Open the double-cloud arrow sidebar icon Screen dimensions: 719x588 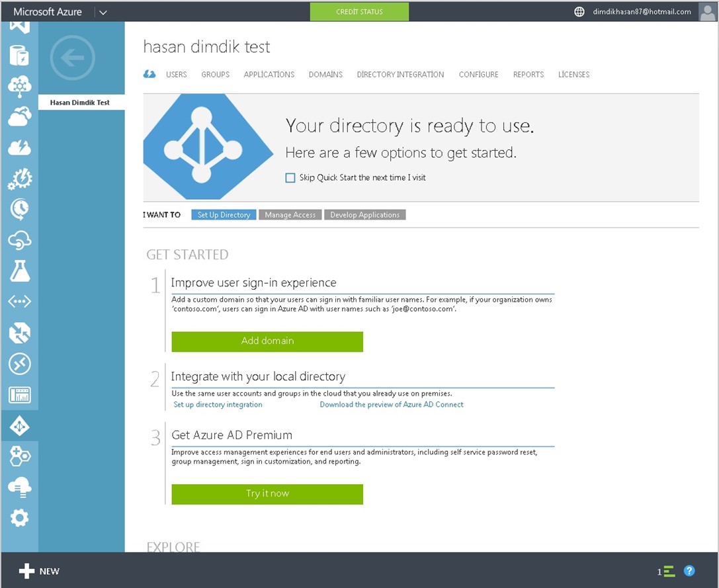click(19, 116)
